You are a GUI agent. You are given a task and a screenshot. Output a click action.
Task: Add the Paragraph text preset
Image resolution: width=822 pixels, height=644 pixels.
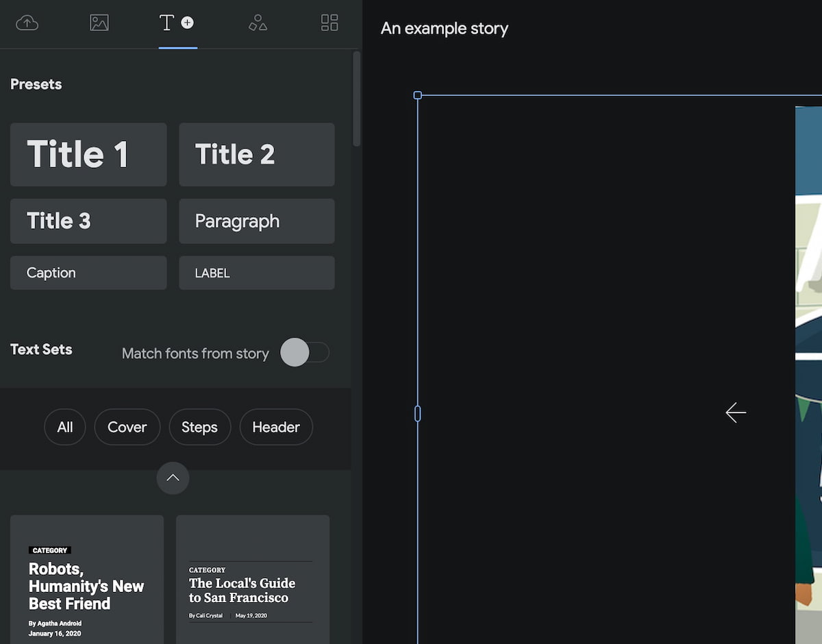257,221
